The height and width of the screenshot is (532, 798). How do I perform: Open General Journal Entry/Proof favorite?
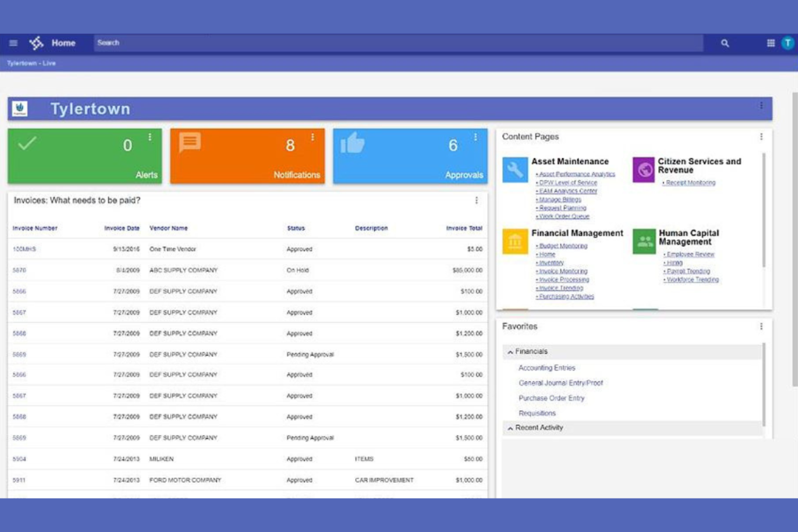pyautogui.click(x=561, y=383)
